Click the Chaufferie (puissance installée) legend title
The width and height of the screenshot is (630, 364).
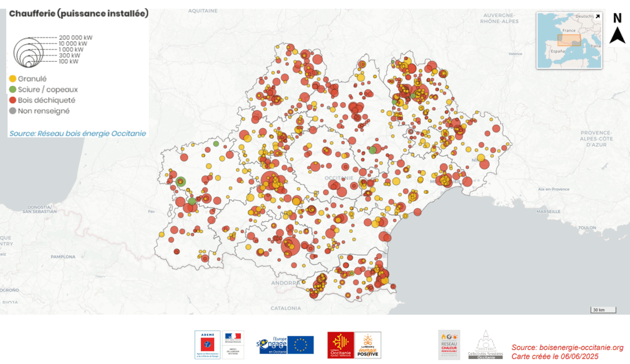pyautogui.click(x=78, y=14)
